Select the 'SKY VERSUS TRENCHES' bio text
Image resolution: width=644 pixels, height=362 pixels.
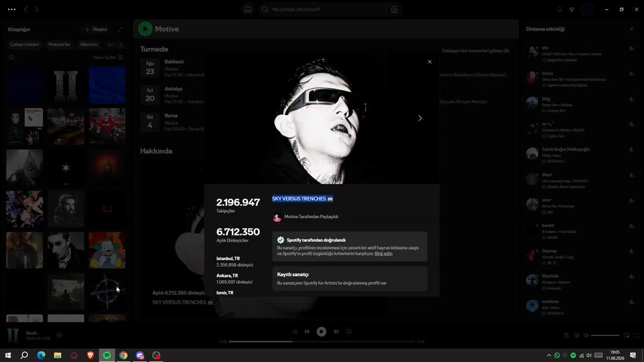click(x=303, y=199)
